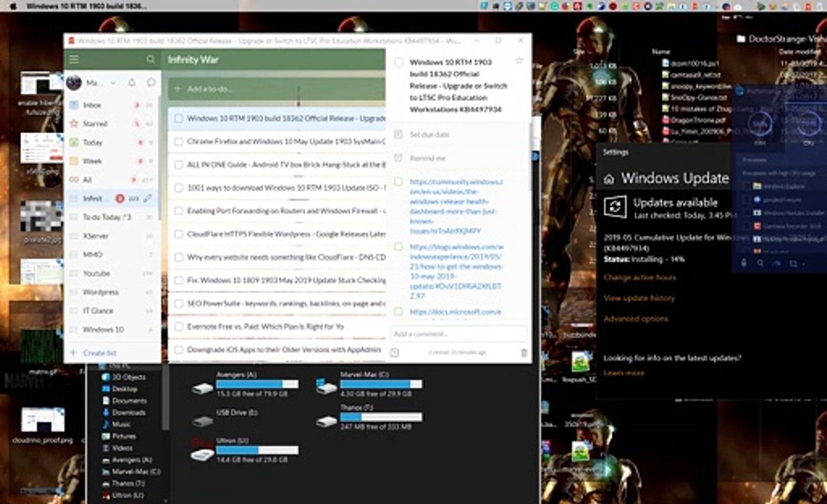Expand the user account dropdown chevron
This screenshot has height=504, width=827.
113,83
